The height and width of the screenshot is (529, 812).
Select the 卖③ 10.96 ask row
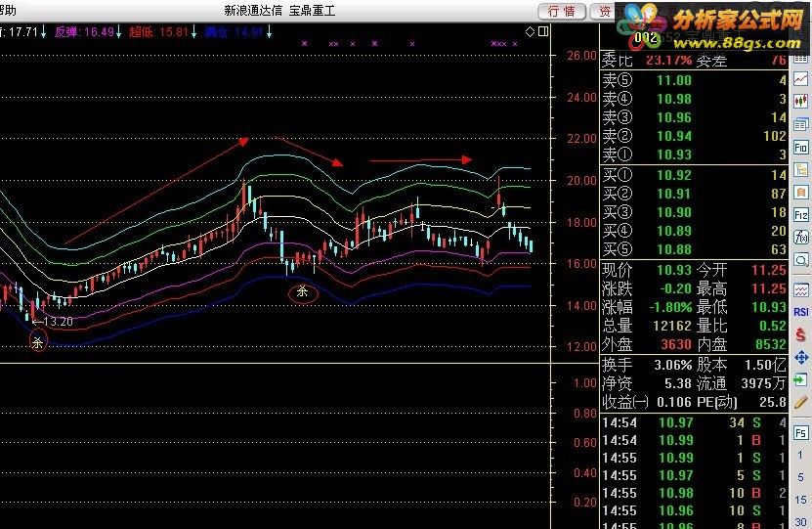(694, 117)
